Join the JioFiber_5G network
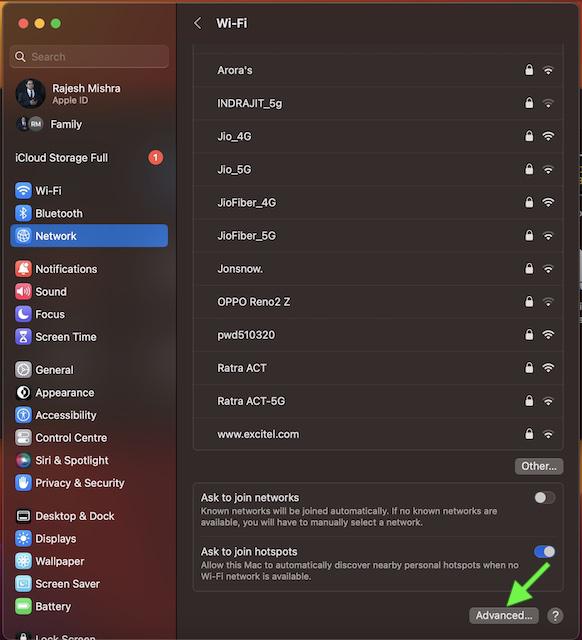Viewport: 582px width, 640px height. click(x=379, y=236)
